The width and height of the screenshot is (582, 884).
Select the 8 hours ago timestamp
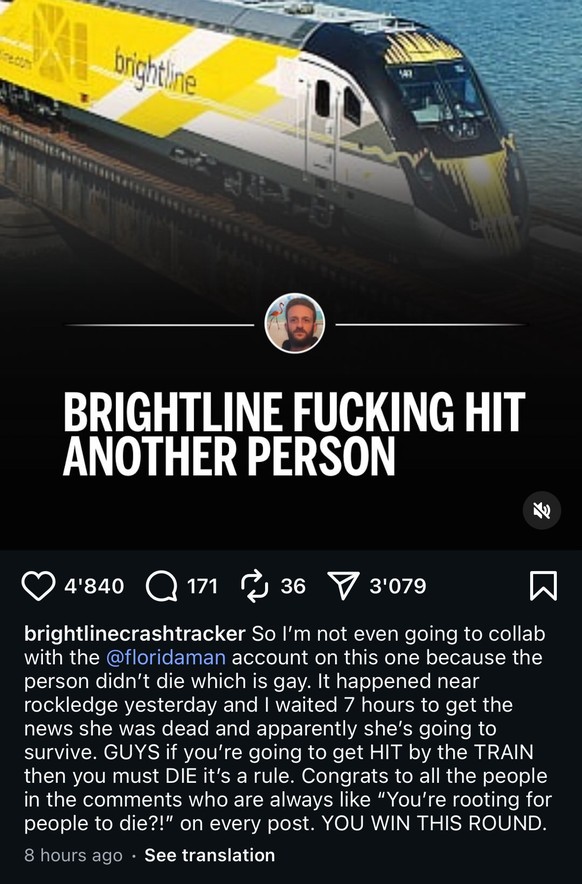point(73,855)
